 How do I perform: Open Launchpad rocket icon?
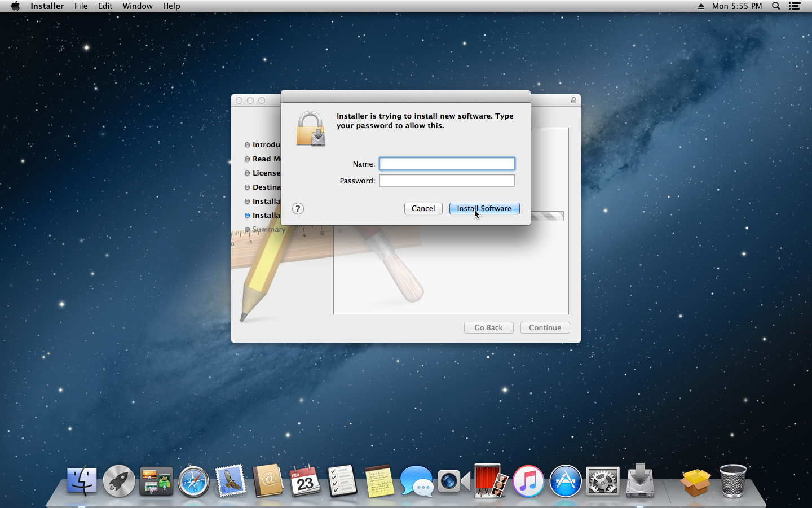pyautogui.click(x=119, y=482)
